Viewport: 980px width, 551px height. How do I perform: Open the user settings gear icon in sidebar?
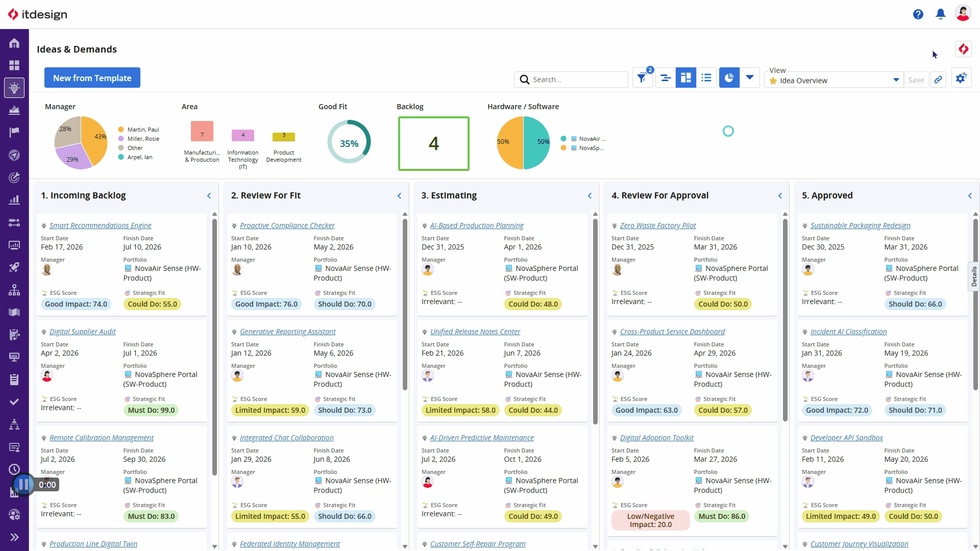tap(14, 514)
